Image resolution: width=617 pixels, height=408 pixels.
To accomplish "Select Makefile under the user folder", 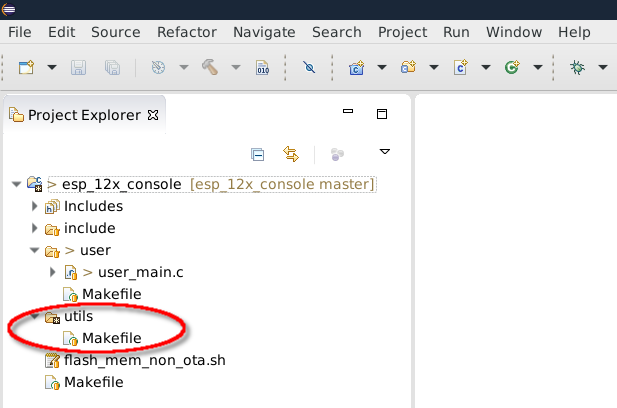I will coord(112,294).
